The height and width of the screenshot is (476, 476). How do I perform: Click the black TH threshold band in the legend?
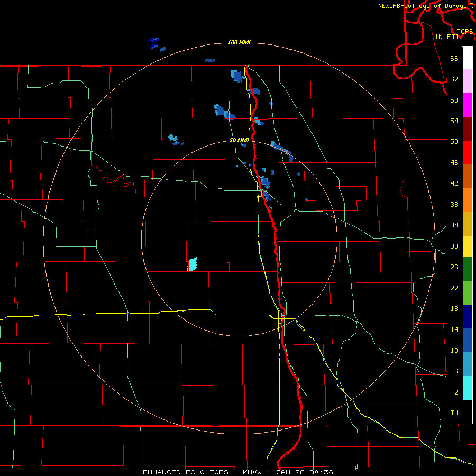[467, 411]
